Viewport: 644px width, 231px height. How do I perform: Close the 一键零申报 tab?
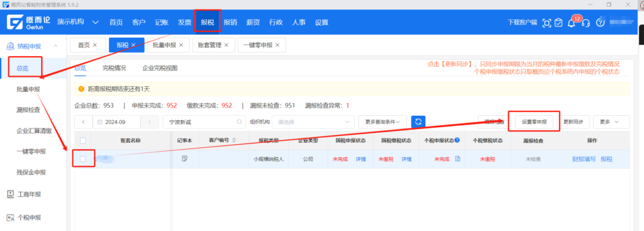click(x=277, y=45)
